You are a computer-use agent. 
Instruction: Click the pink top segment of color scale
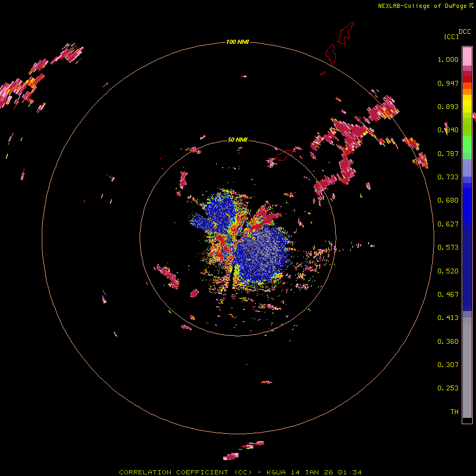[467, 56]
